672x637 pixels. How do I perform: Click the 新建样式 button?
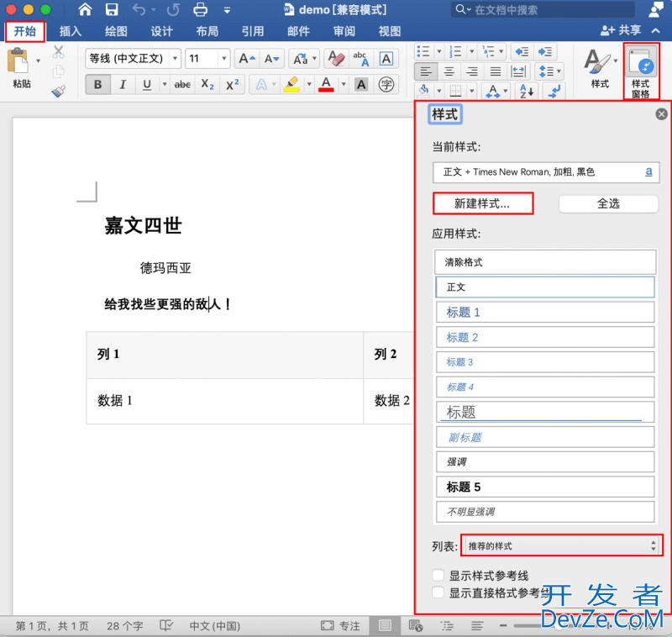pos(482,203)
